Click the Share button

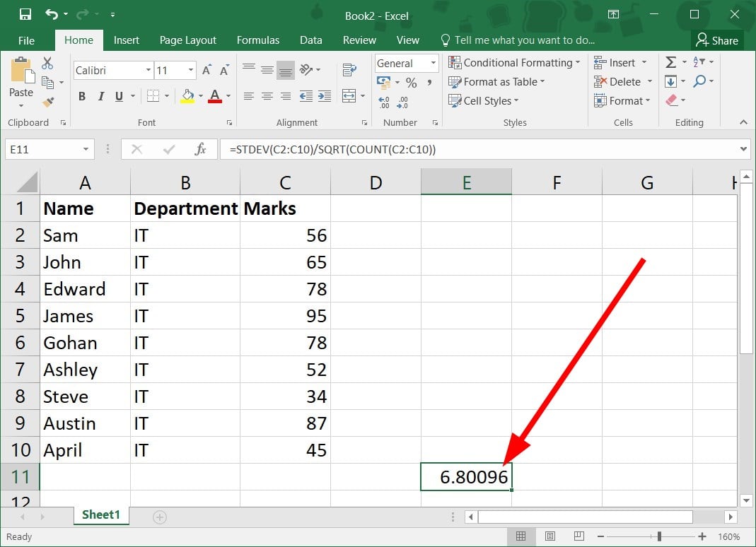(716, 40)
